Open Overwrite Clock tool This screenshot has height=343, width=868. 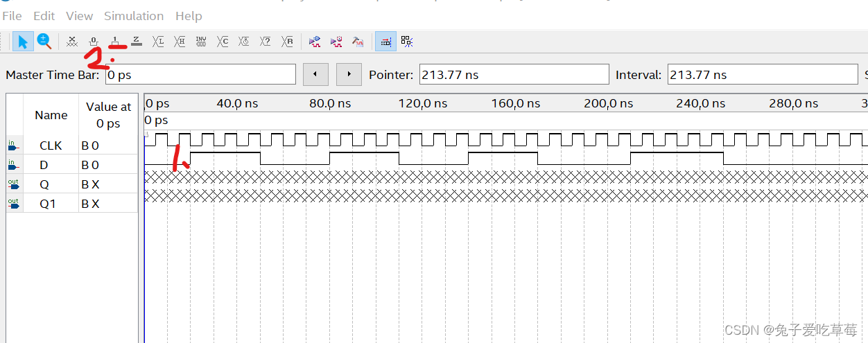[244, 42]
